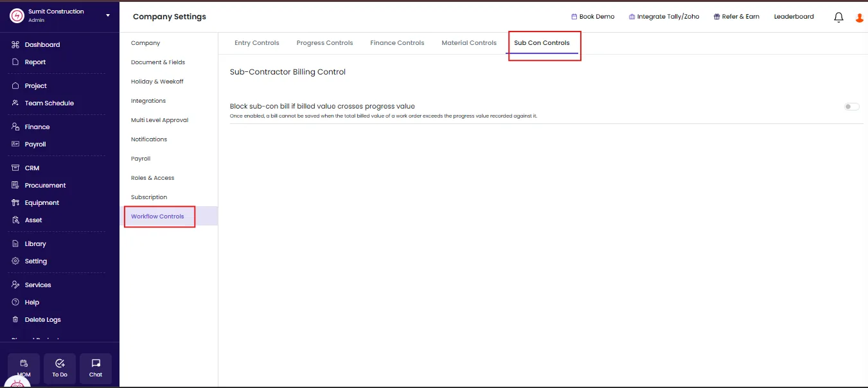Image resolution: width=868 pixels, height=388 pixels.
Task: Click the Refer & Earn link
Action: 741,17
